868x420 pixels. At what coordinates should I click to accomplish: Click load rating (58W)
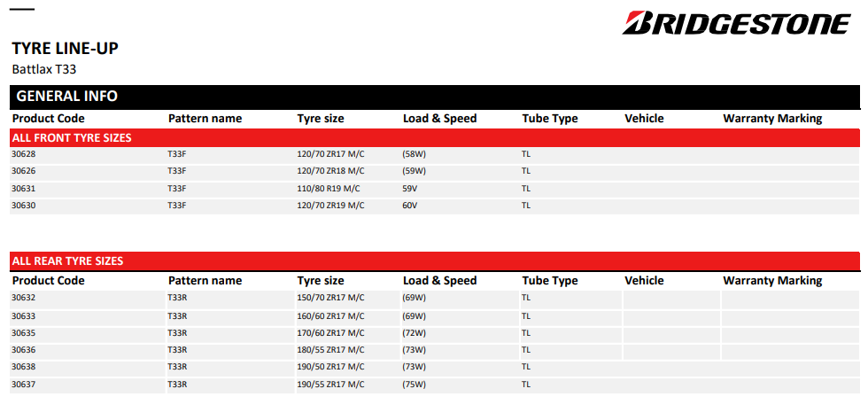coord(415,154)
